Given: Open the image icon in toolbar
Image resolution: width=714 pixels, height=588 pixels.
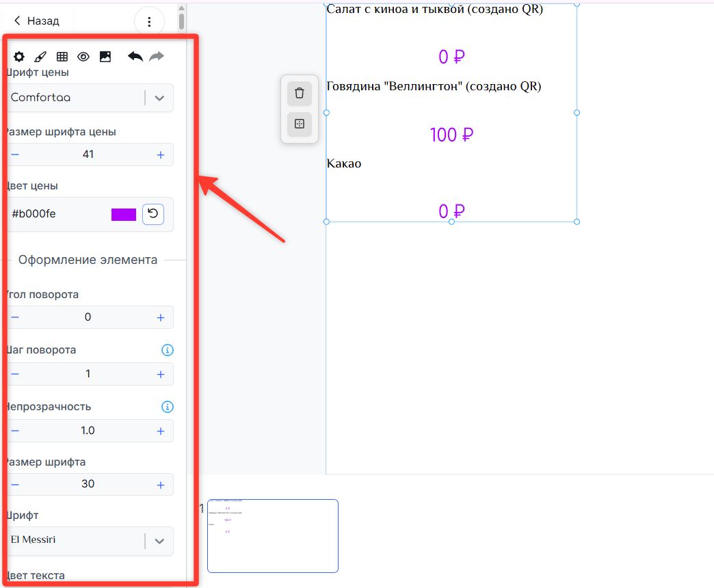Looking at the screenshot, I should coord(105,57).
